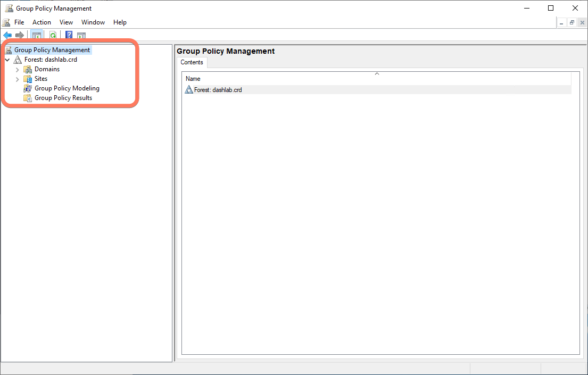Maximize the Group Policy Management window
Screen dimensions: 588x375
pyautogui.click(x=551, y=9)
